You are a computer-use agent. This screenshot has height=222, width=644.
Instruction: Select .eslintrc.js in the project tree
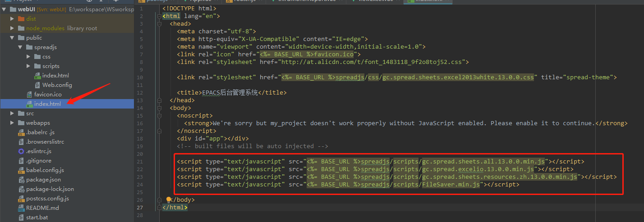pyautogui.click(x=39, y=151)
